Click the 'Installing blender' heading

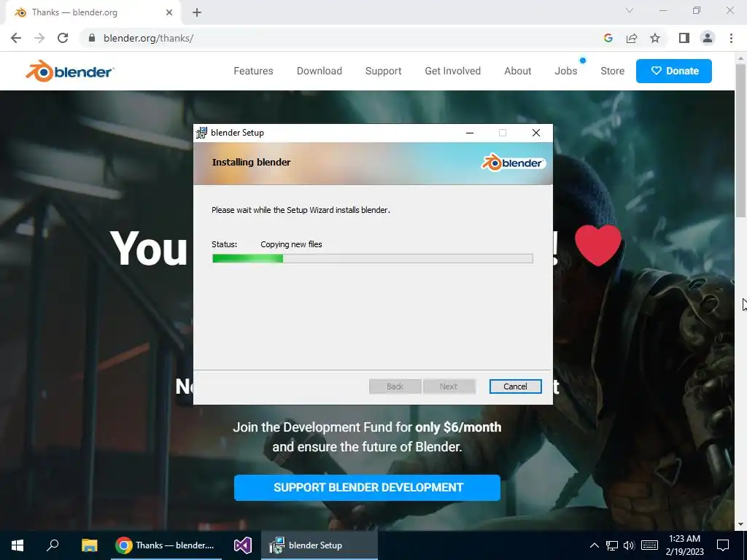(251, 163)
